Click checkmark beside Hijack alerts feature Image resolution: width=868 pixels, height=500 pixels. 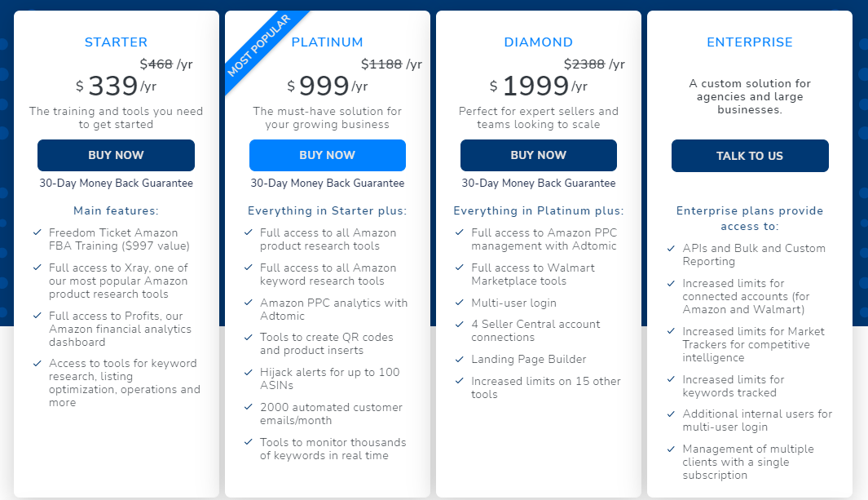pos(248,372)
